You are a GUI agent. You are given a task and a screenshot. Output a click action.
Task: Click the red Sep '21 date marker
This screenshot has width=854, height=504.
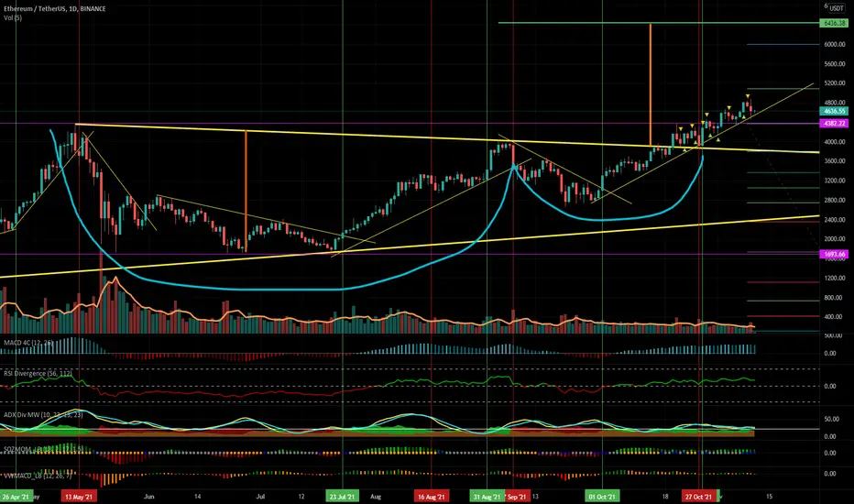(x=516, y=497)
